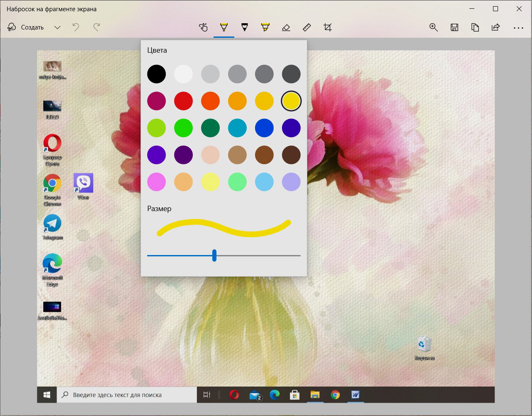Pick the pastel mint green swatch
532x416 pixels.
point(237,182)
